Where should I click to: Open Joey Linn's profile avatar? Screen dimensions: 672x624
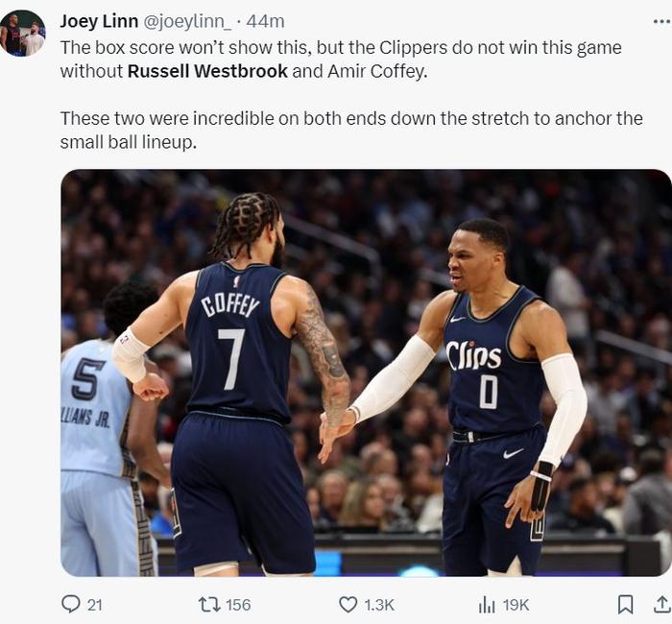tap(23, 34)
